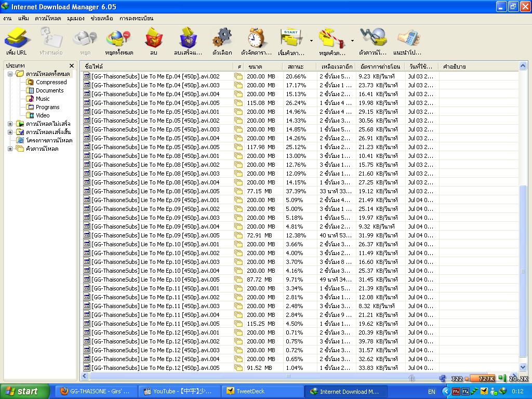Click the vertical scrollbar thumb
This screenshot has height=399, width=532.
523,271
